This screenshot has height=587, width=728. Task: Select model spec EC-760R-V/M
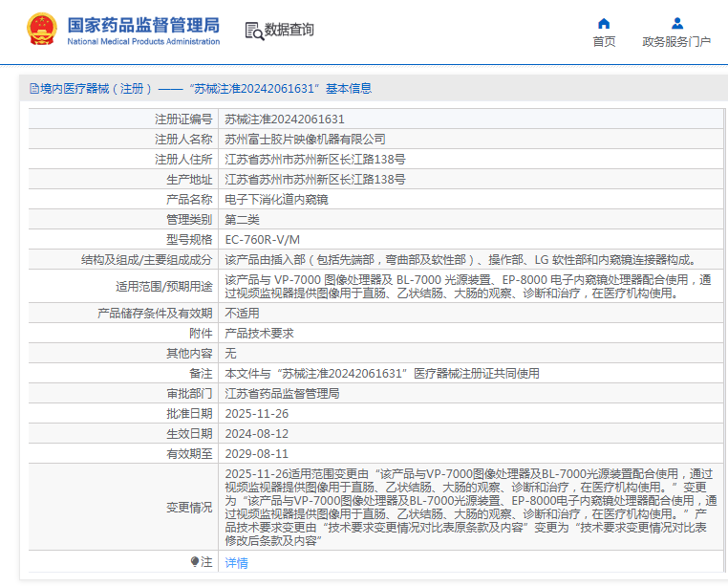pyautogui.click(x=263, y=240)
